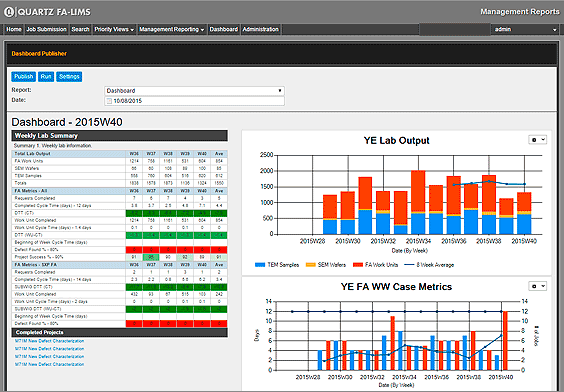Click the Date field showing 10/08/2015
564x392 pixels.
[x=194, y=101]
